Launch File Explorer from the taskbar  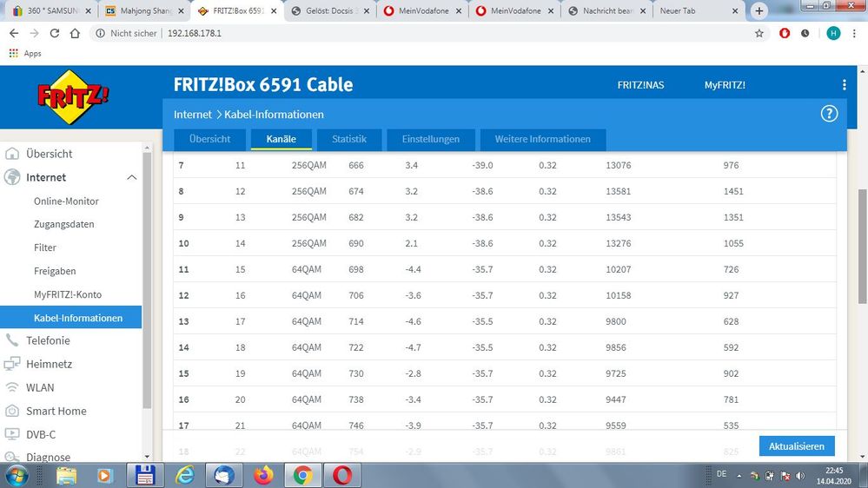point(66,475)
